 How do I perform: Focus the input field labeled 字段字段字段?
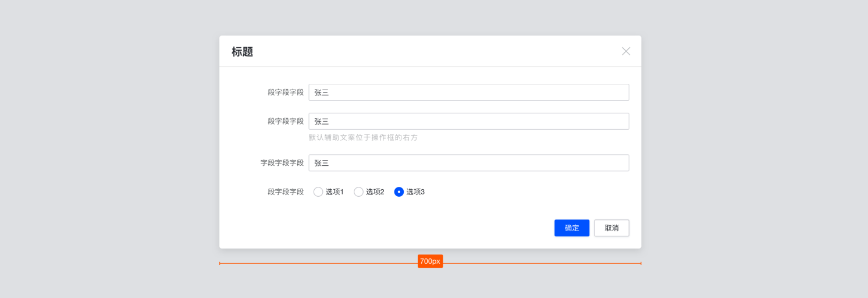tap(469, 163)
